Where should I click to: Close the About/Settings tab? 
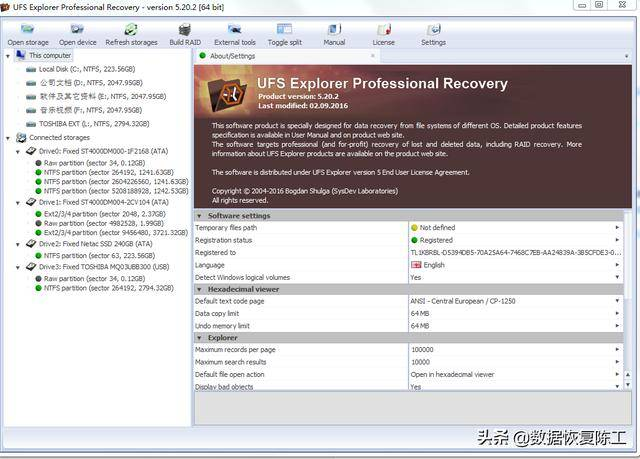373,55
